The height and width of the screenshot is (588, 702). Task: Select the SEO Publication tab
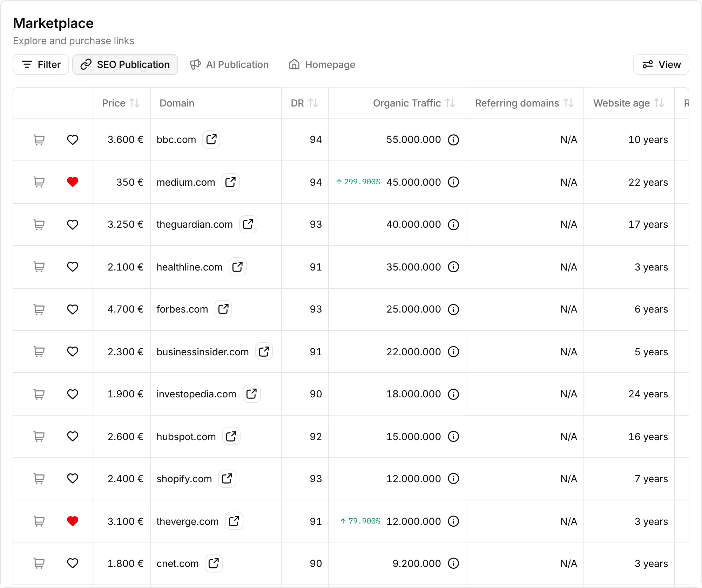click(125, 64)
